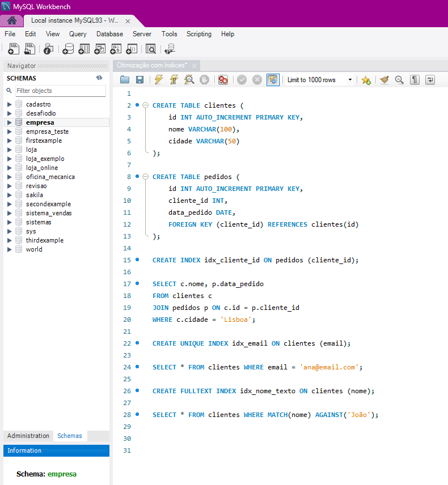448x485 pixels.
Task: Create a new stored procedure icon
Action: [x=116, y=49]
